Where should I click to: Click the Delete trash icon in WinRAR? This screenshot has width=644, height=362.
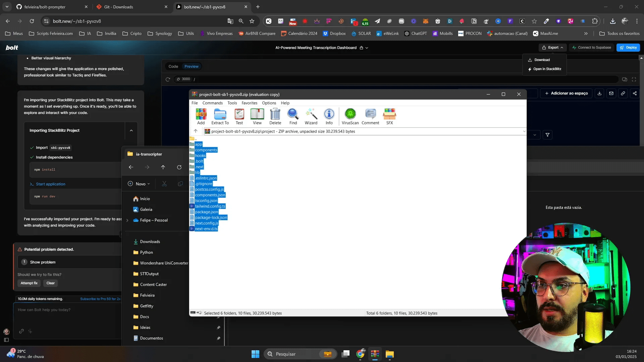[275, 116]
